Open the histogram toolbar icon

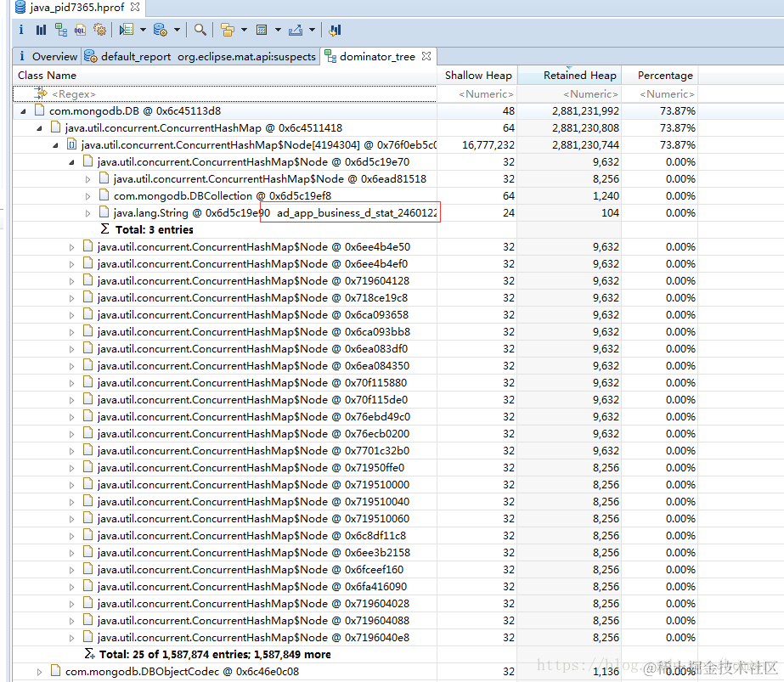click(41, 30)
